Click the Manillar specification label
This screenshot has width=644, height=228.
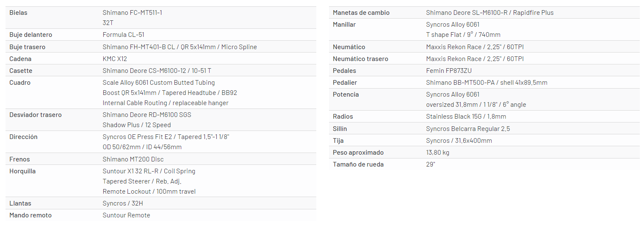(344, 25)
